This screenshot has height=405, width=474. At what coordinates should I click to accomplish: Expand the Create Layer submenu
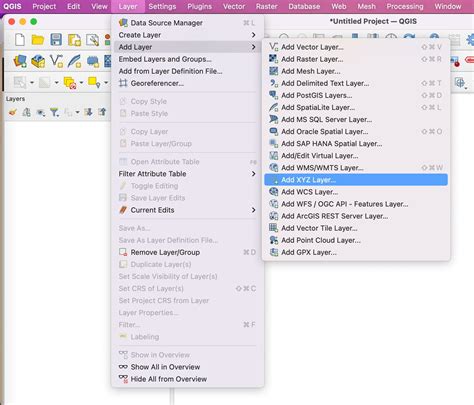click(187, 35)
